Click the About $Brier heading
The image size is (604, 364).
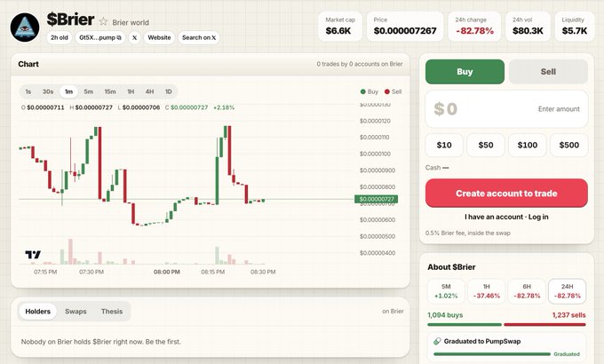click(451, 267)
